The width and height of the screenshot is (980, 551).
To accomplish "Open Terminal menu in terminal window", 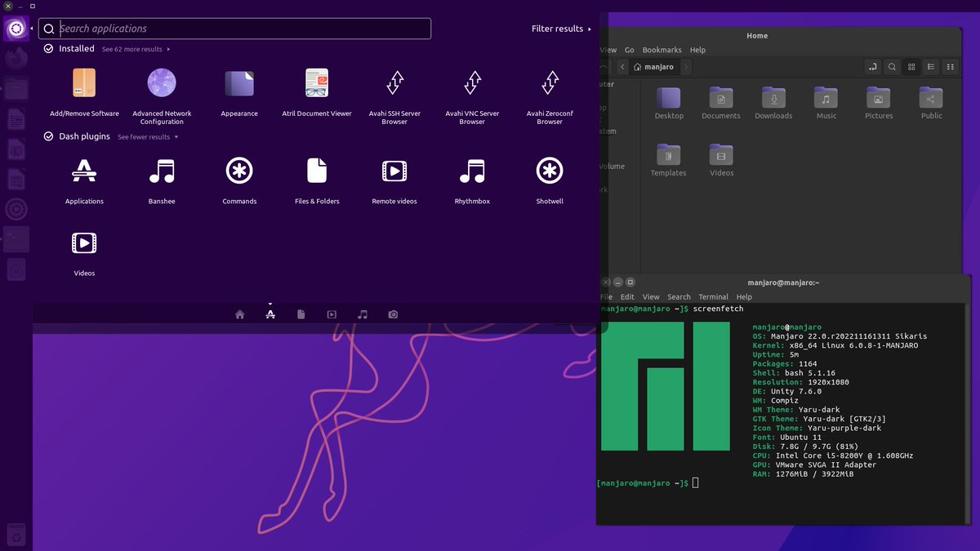I will tap(713, 297).
